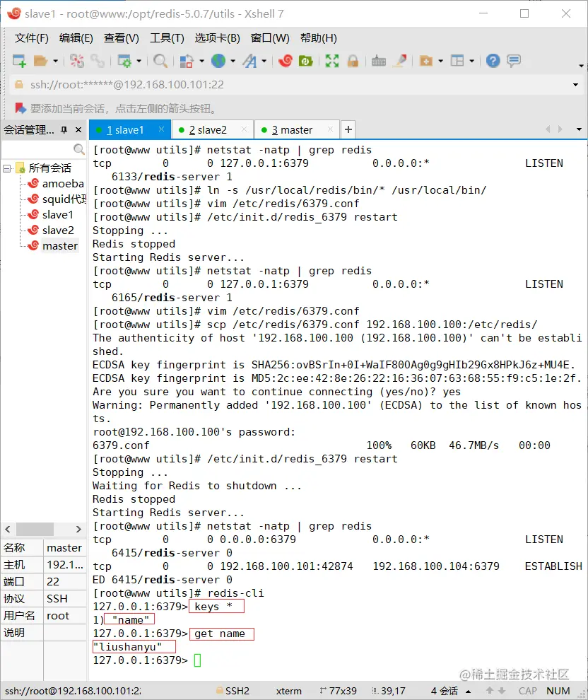Click session tree horizontal scrollbar left arrow

[8, 529]
